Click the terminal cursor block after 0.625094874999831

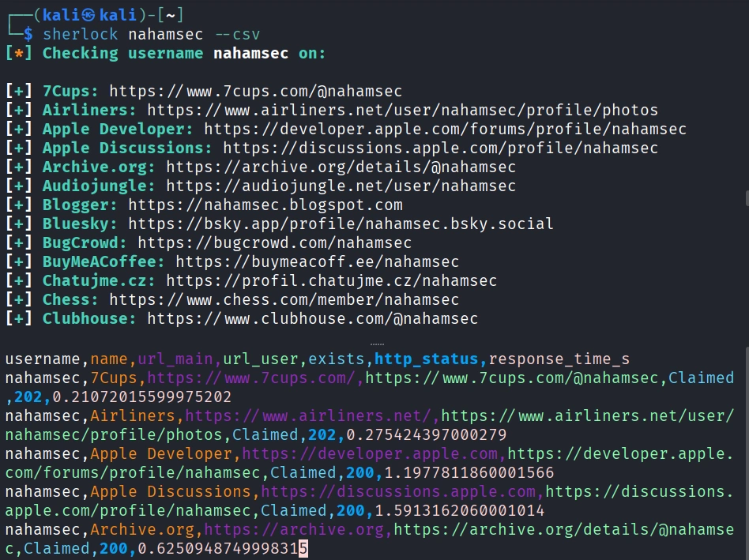click(x=303, y=549)
